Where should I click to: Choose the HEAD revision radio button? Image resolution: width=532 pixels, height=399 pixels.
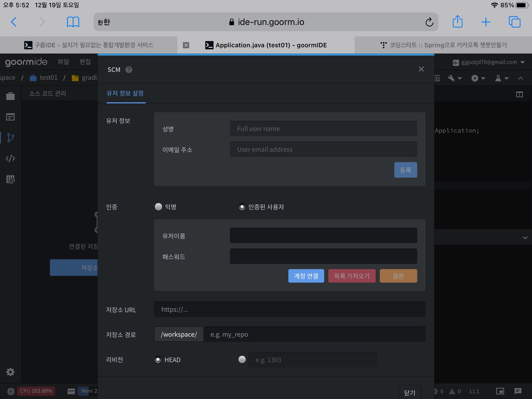point(158,360)
